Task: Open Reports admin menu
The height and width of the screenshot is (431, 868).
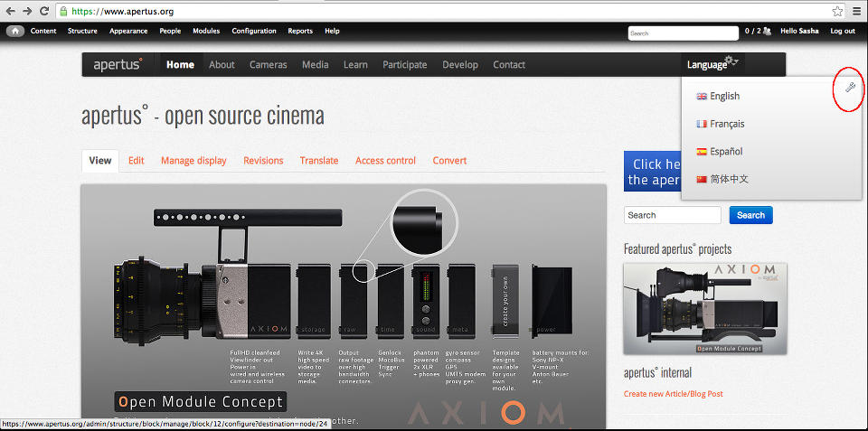Action: coord(300,31)
